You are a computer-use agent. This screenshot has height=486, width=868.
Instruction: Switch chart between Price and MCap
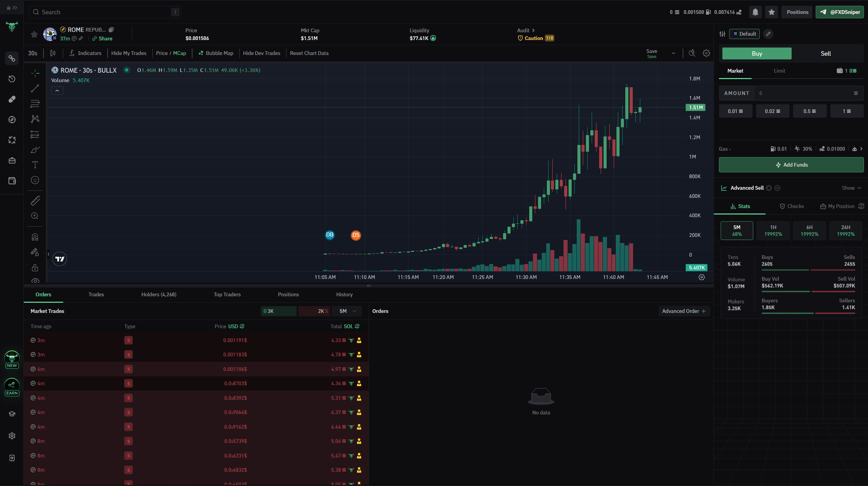click(171, 53)
